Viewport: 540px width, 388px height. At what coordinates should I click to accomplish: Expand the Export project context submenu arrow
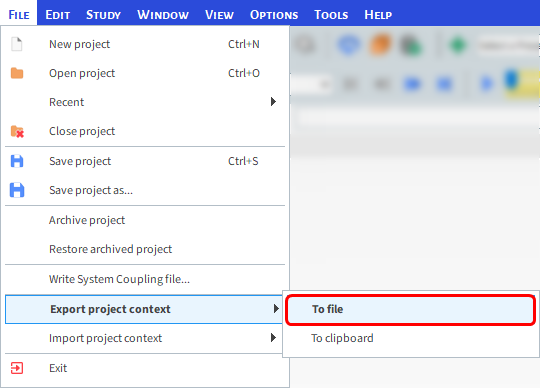[x=276, y=309]
